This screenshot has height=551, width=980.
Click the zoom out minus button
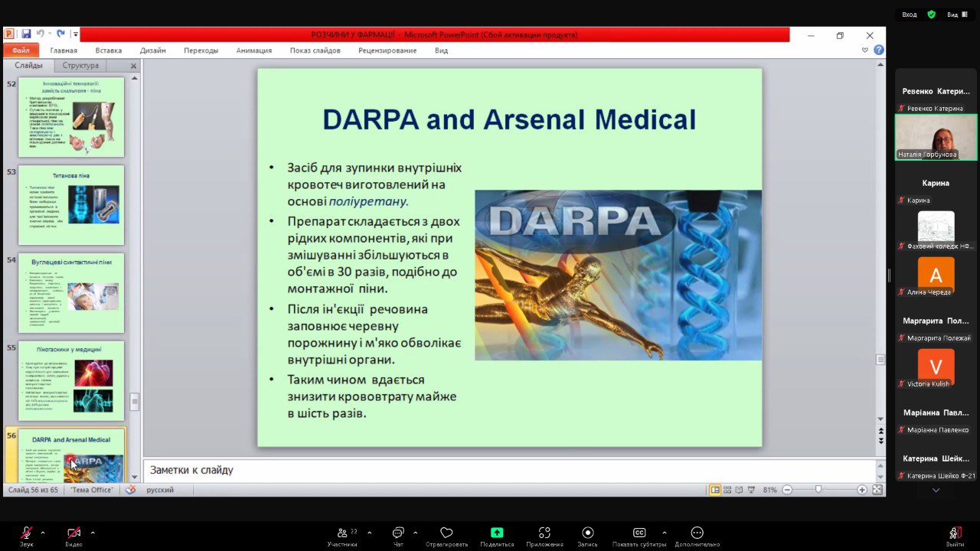pyautogui.click(x=787, y=490)
